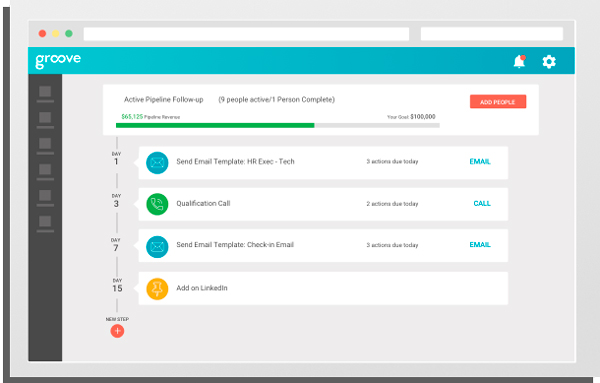
Task: Click the email icon for Check-in Email
Action: point(157,246)
